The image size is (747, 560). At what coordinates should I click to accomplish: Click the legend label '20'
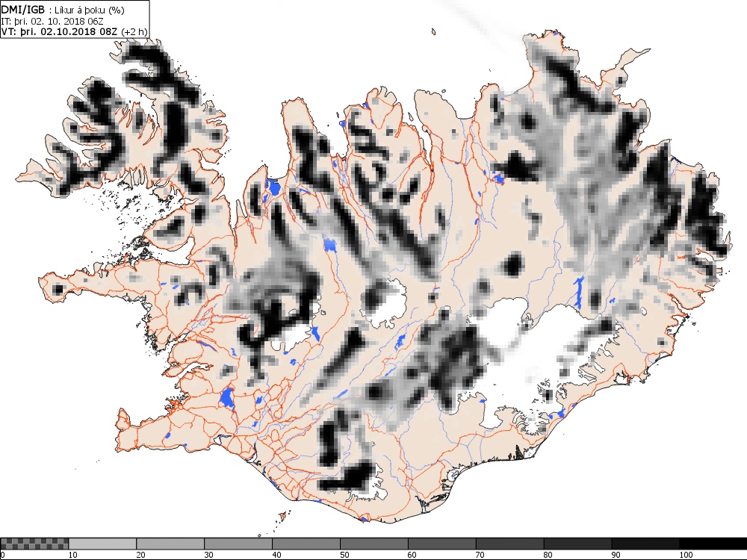pyautogui.click(x=141, y=555)
